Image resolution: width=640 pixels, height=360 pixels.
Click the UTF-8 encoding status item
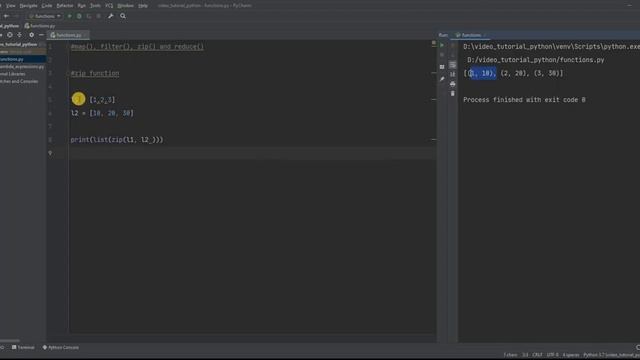(553, 355)
